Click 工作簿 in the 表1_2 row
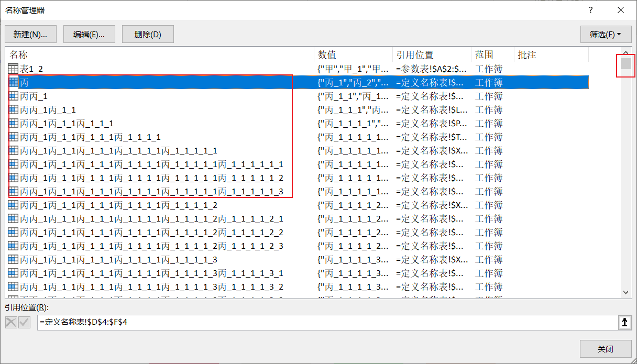 tap(489, 69)
